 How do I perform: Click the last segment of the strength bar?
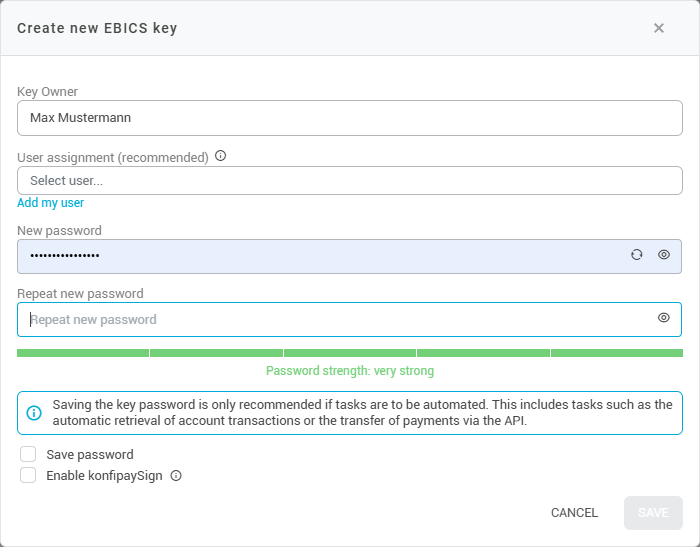[x=617, y=353]
